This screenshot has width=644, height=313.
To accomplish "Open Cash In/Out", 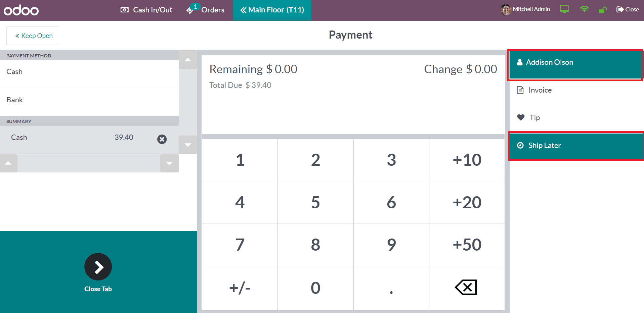I will tap(146, 10).
